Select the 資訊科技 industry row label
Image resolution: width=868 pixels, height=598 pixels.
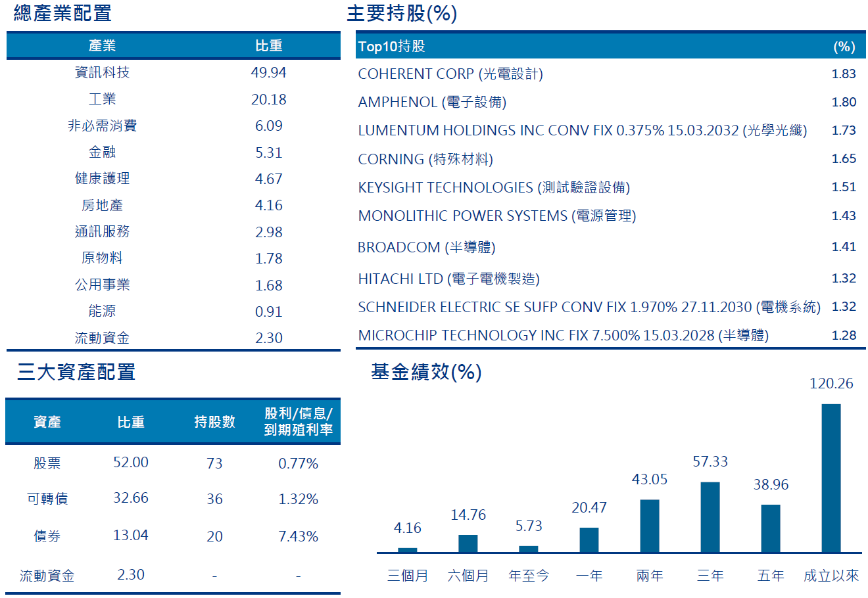coord(102,72)
